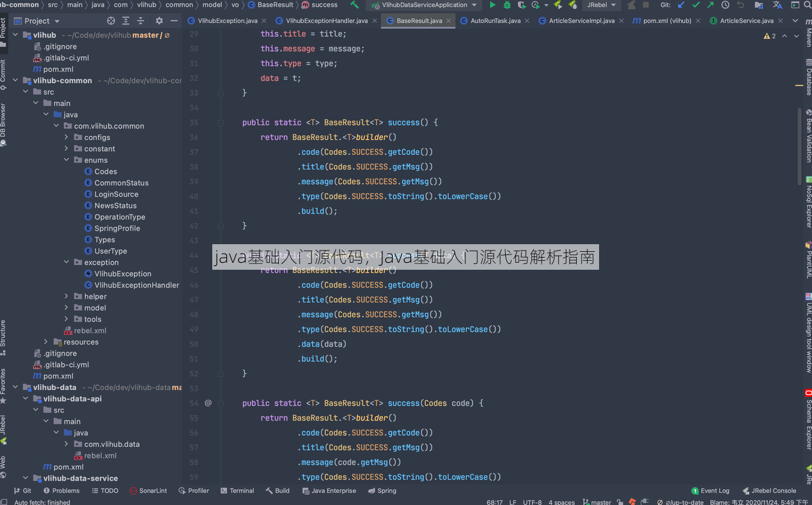Run with Coverage icon
Screen dimensions: 812x505
tap(522, 5)
